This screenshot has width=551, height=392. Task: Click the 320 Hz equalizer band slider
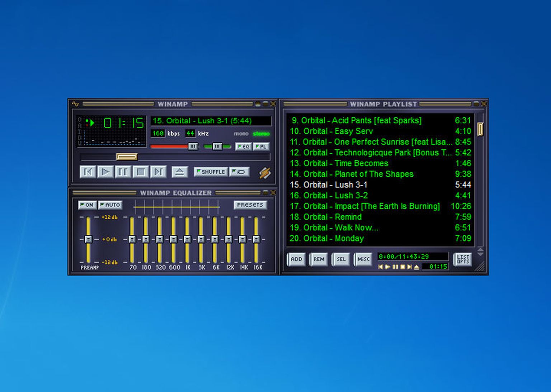coord(160,239)
